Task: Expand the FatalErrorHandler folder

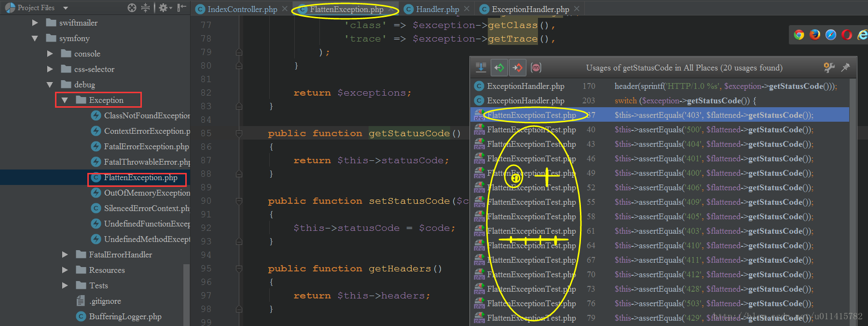Action: [x=65, y=255]
